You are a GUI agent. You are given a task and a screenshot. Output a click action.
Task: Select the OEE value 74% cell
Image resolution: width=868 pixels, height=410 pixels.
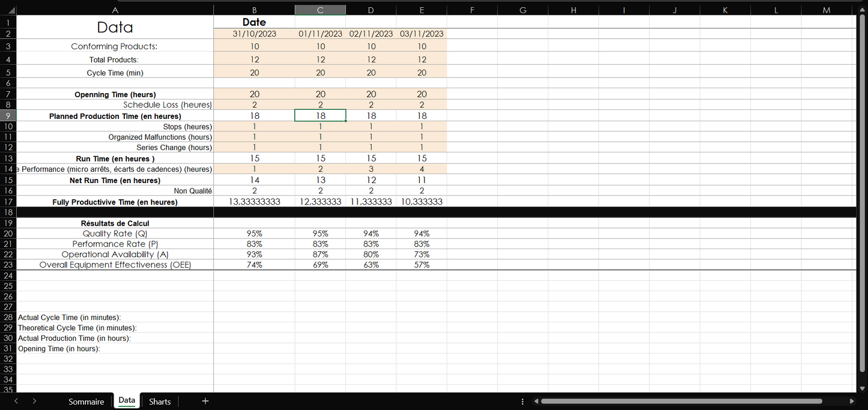(x=254, y=265)
